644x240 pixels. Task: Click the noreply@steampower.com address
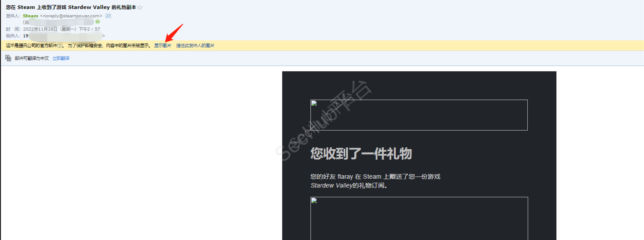tap(71, 16)
